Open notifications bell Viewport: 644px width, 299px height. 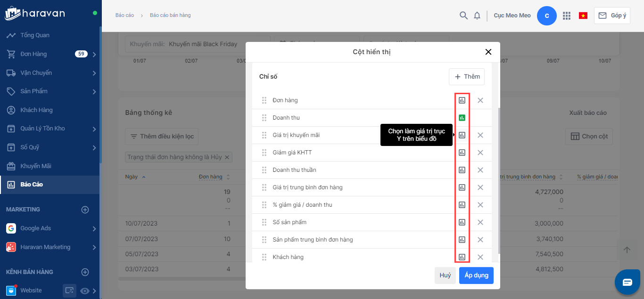(477, 16)
